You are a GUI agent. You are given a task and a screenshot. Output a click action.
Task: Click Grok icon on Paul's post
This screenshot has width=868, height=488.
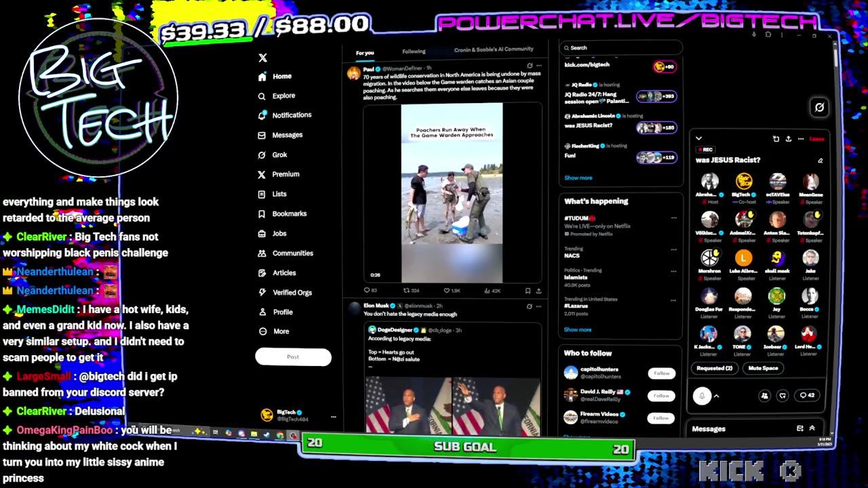[x=530, y=66]
